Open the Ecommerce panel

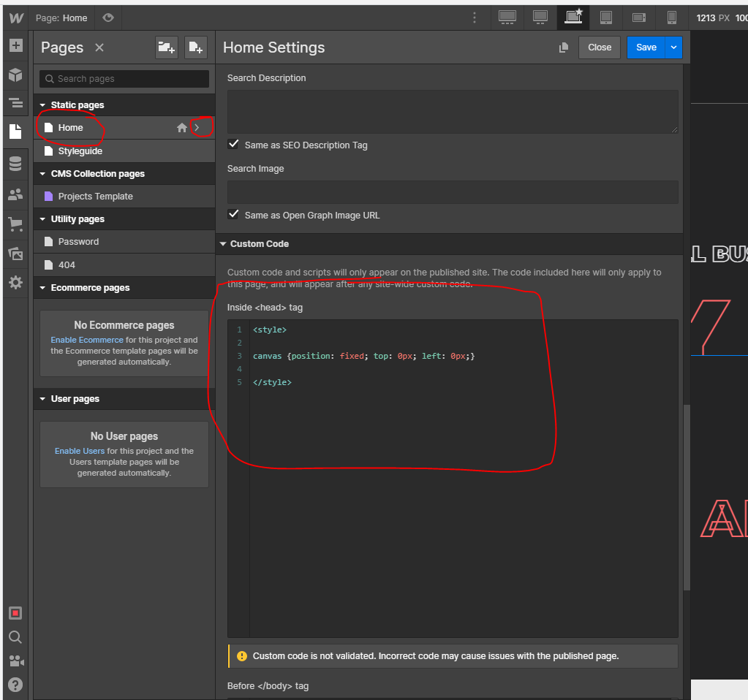[x=15, y=223]
